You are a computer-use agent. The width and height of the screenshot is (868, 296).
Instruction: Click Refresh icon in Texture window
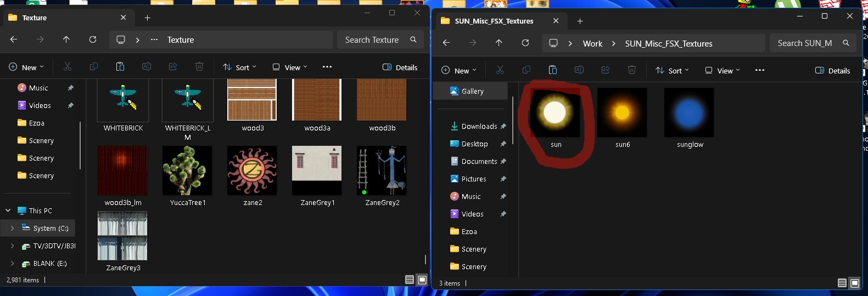tap(93, 39)
